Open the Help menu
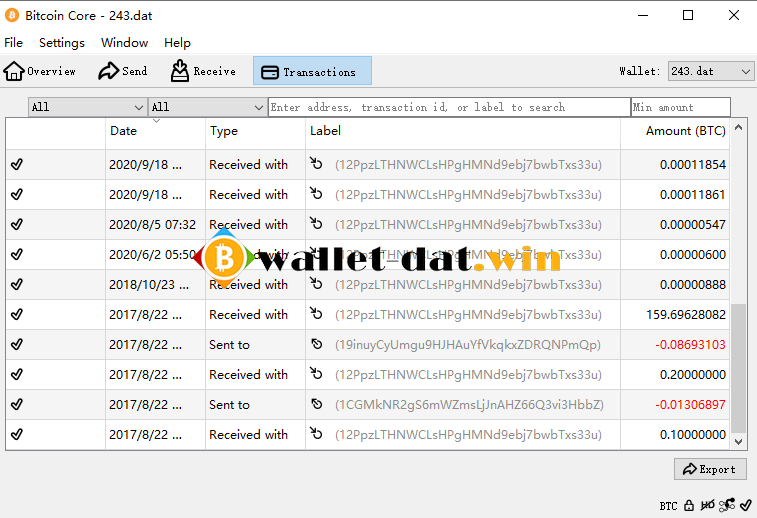Screen dimensions: 757x518 click(x=177, y=43)
